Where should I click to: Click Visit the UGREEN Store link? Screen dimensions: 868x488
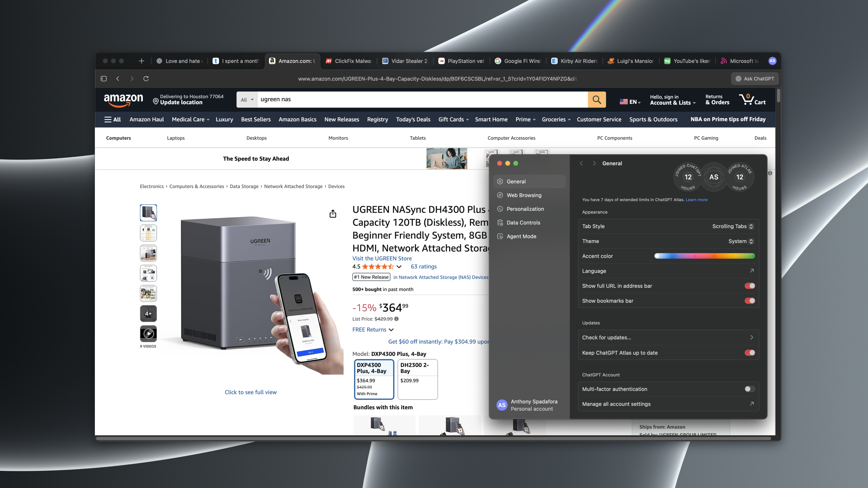(382, 258)
